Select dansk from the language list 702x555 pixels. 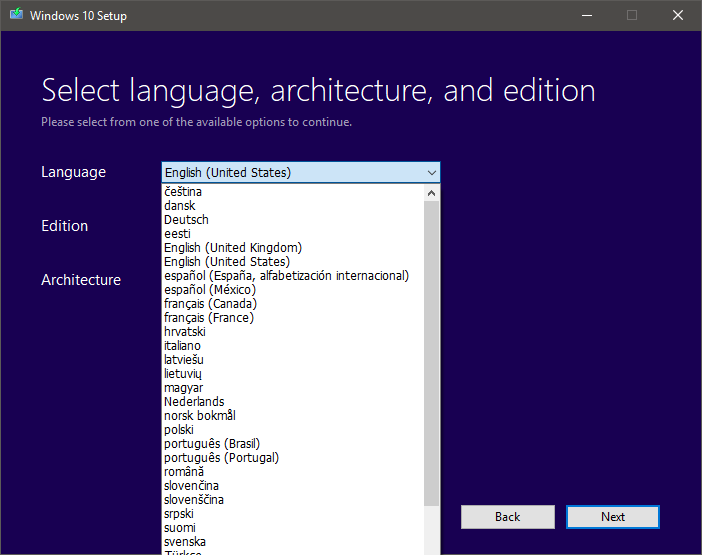pyautogui.click(x=293, y=206)
